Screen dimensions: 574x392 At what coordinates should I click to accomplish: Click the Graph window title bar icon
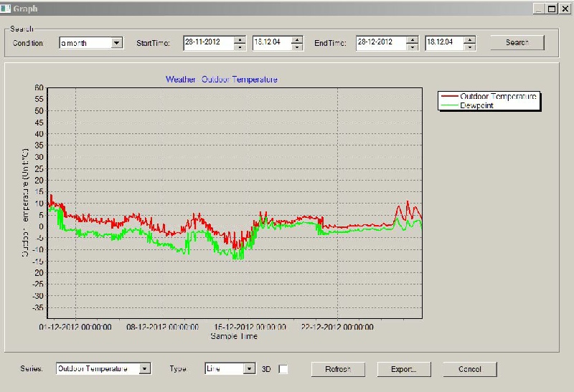coord(6,9)
